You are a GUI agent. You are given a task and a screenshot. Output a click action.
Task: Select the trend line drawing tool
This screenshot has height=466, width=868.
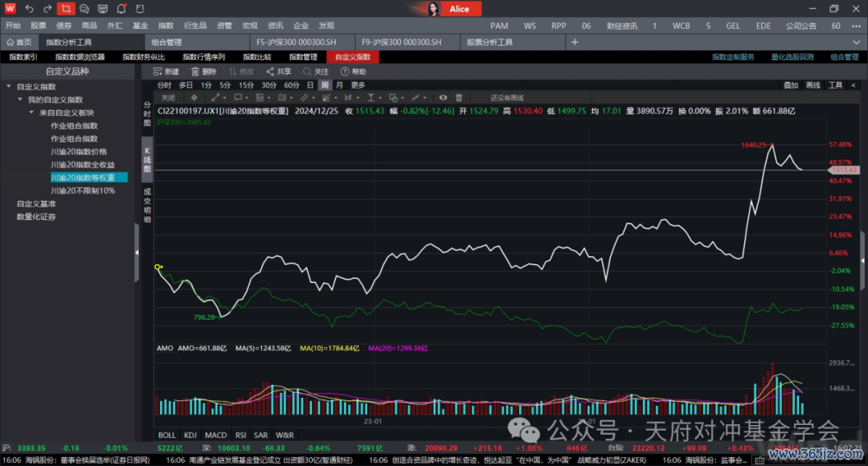pyautogui.click(x=215, y=97)
